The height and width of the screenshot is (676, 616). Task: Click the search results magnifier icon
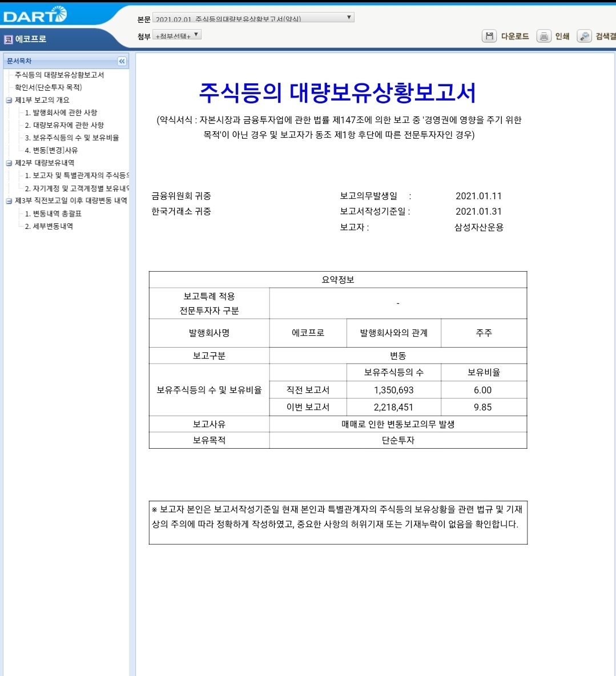click(x=584, y=36)
